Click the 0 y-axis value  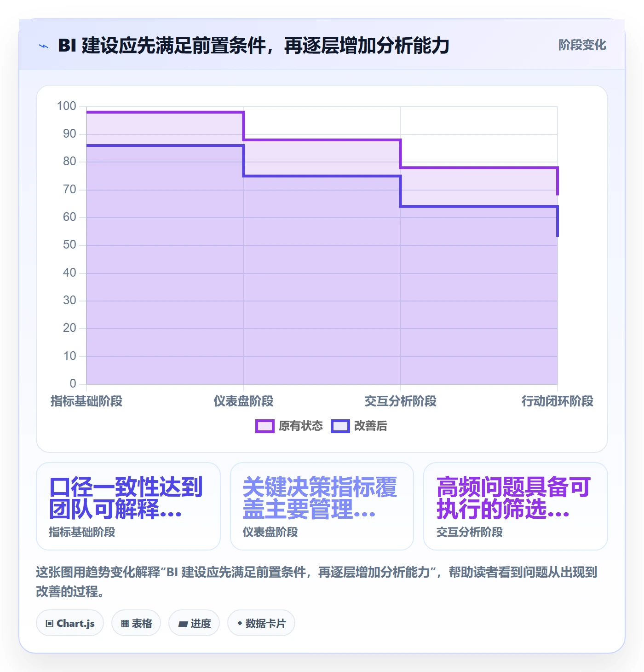pos(73,384)
